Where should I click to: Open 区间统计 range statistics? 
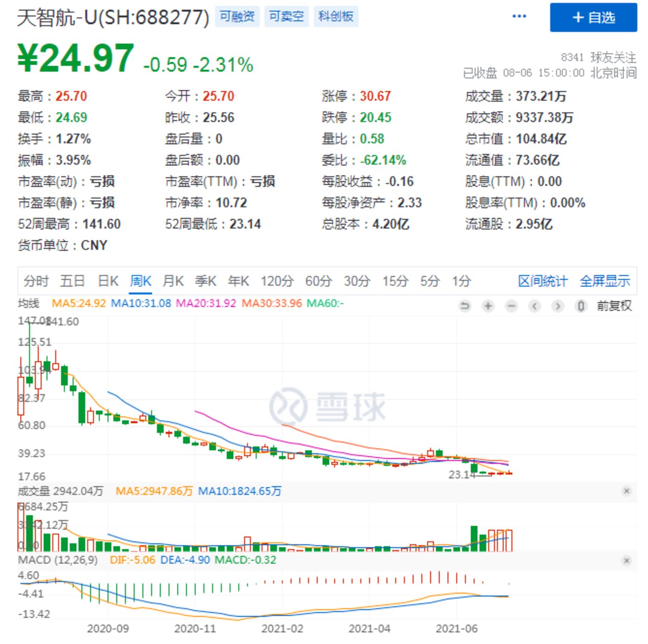[x=542, y=281]
